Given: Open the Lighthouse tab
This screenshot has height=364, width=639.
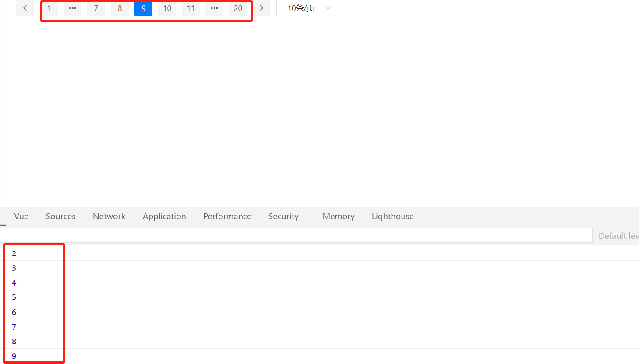Looking at the screenshot, I should click(x=392, y=216).
